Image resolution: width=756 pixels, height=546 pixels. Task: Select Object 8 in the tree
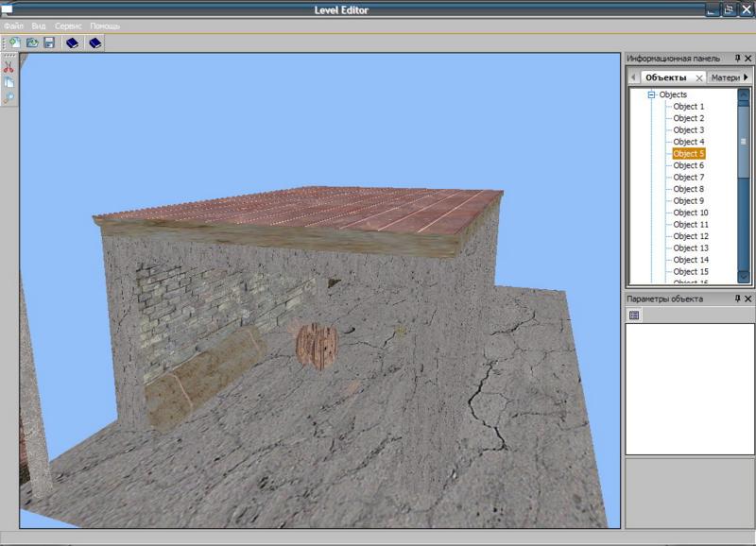click(x=689, y=189)
